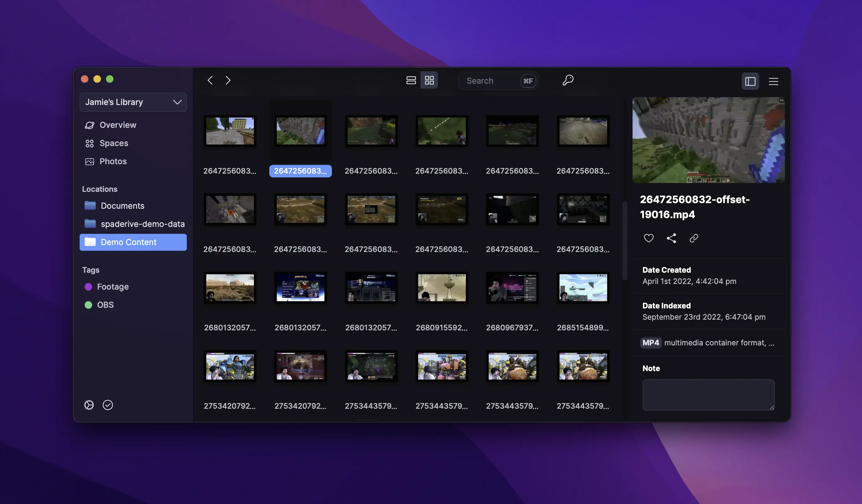Viewport: 862px width, 504px height.
Task: Switch to grid view layout
Action: 429,80
